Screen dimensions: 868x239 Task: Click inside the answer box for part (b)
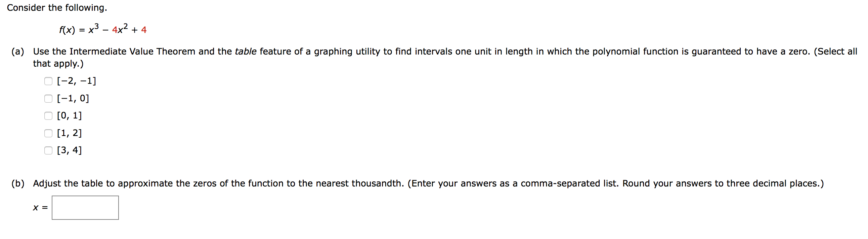(85, 208)
